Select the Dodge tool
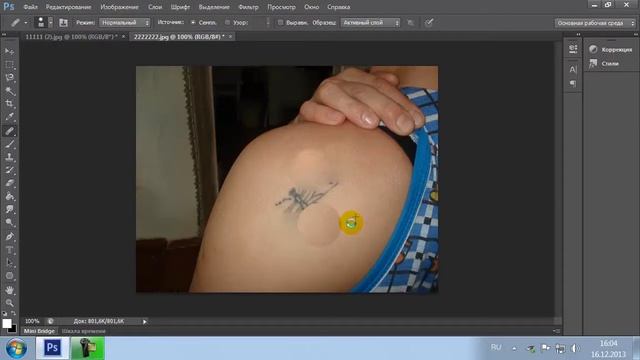This screenshot has height=360, width=640. pos(9,222)
